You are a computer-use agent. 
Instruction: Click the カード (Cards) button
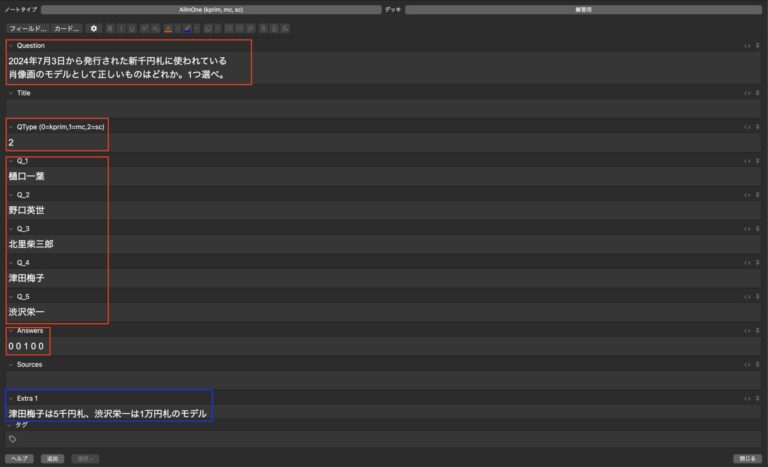(66, 28)
